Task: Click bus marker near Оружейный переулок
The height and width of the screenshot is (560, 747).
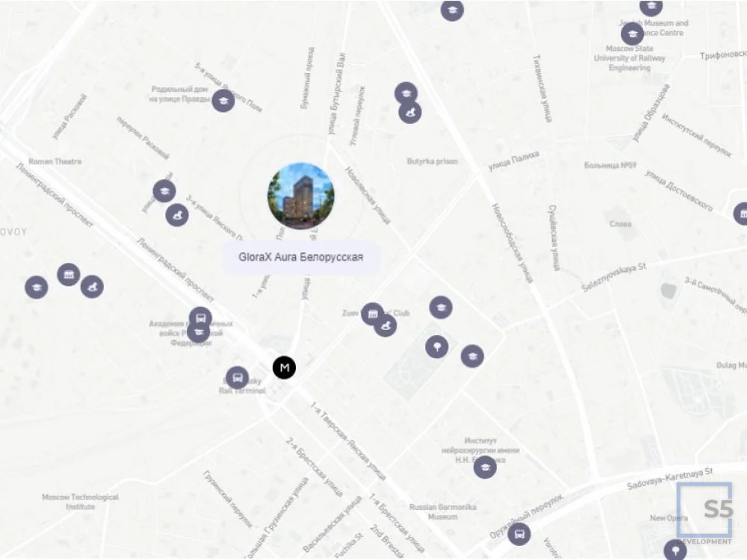Action: (519, 535)
